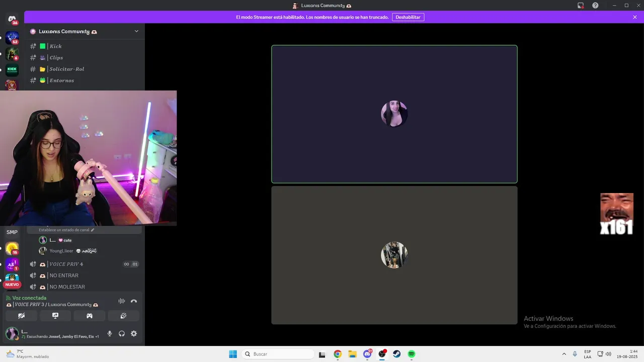Open Steam from the taskbar

click(x=397, y=354)
